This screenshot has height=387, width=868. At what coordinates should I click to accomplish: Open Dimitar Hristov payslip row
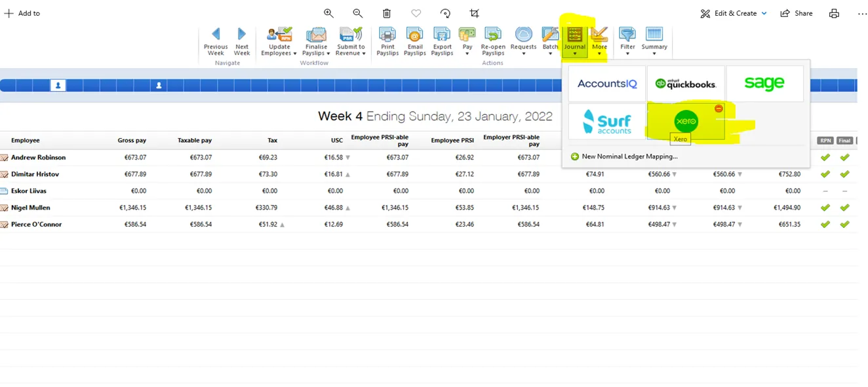click(429, 174)
